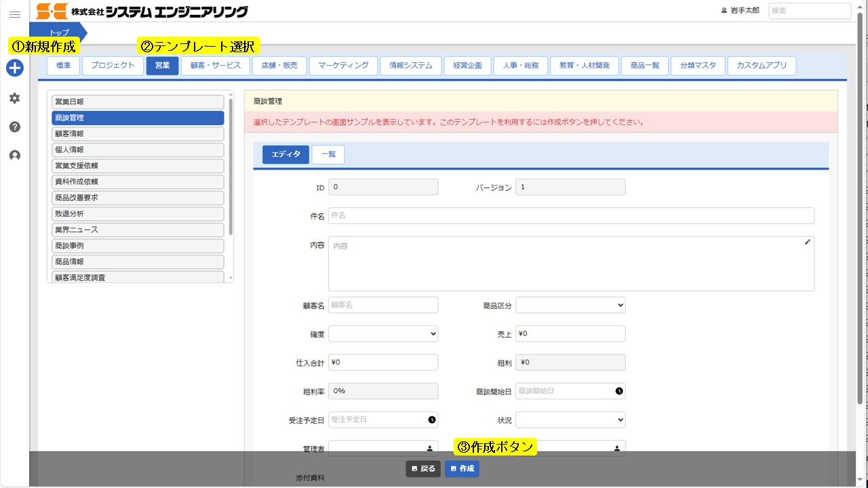Click the user account icon in sidebar
The height and width of the screenshot is (488, 868).
tap(15, 155)
